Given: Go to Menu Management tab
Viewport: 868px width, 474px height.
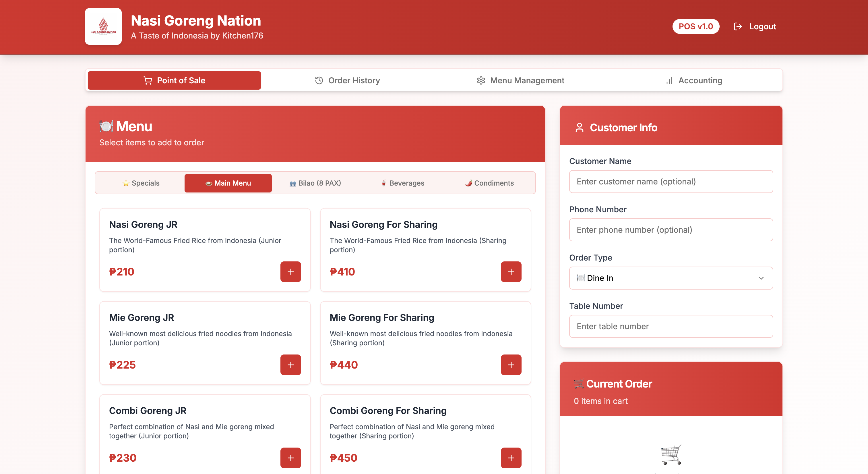Looking at the screenshot, I should pos(520,80).
